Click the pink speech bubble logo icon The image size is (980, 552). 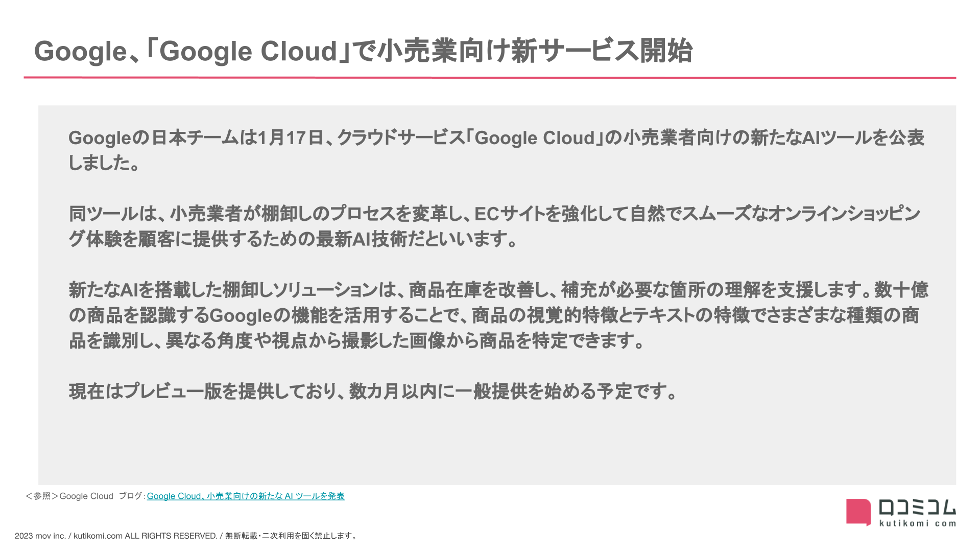point(858,512)
